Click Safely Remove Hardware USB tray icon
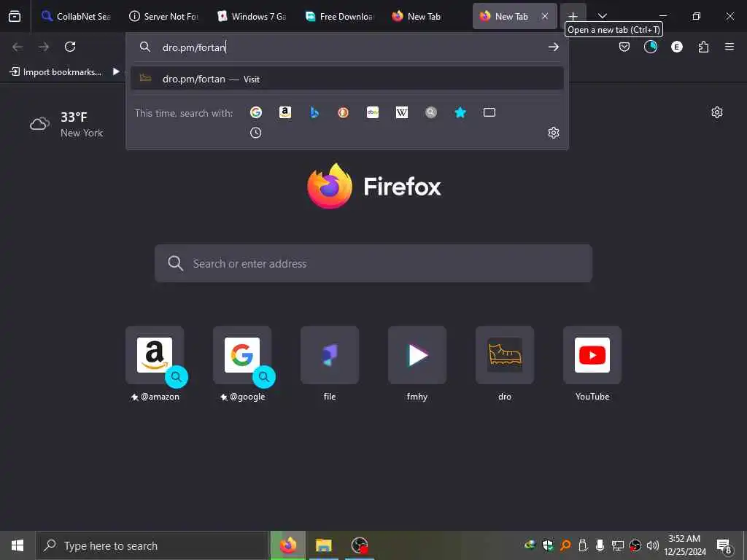747x560 pixels. coord(583,545)
